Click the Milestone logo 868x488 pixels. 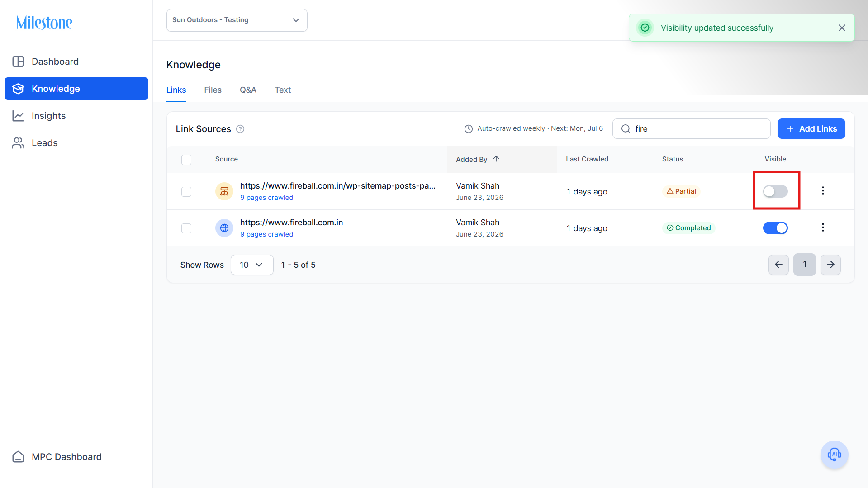point(44,23)
